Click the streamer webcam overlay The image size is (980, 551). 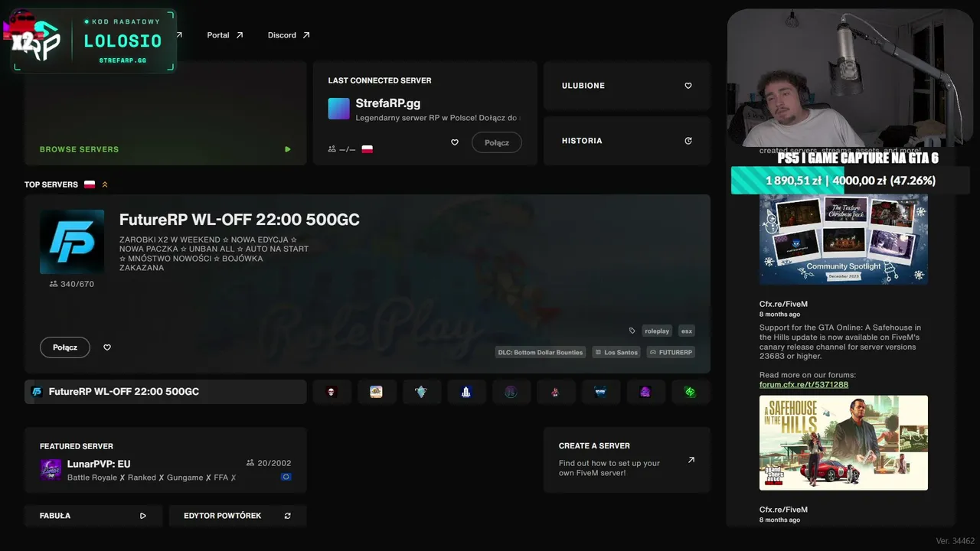pos(850,77)
